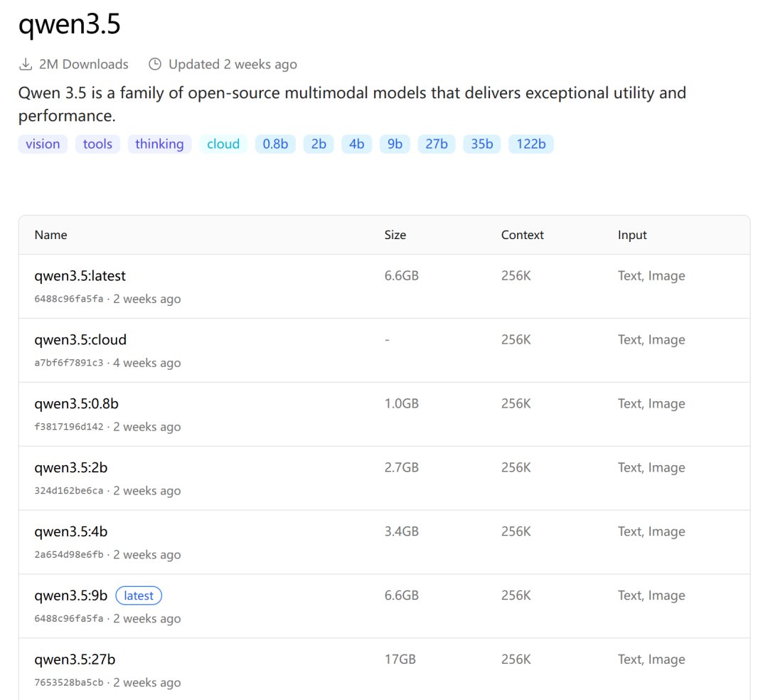
Task: Click the qwen3.5 page title
Action: [69, 24]
